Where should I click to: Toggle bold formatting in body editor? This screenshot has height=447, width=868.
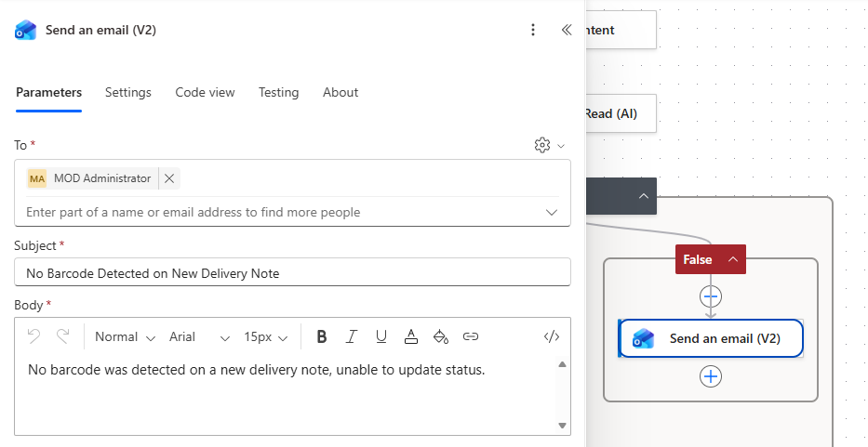coord(321,336)
